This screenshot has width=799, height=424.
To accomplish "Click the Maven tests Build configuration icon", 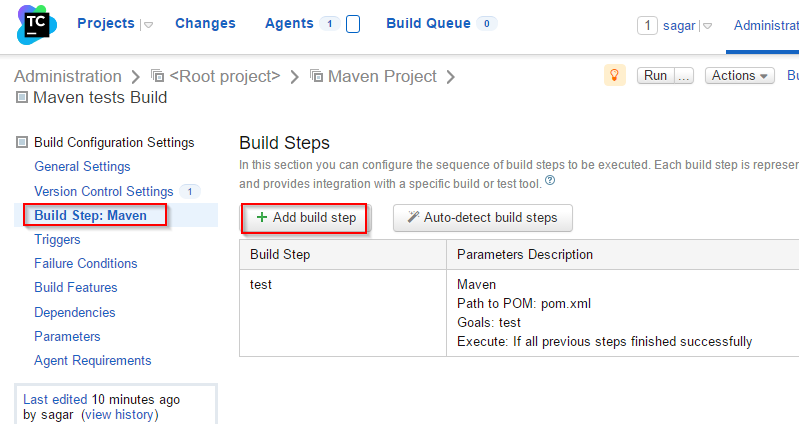I will pos(22,98).
